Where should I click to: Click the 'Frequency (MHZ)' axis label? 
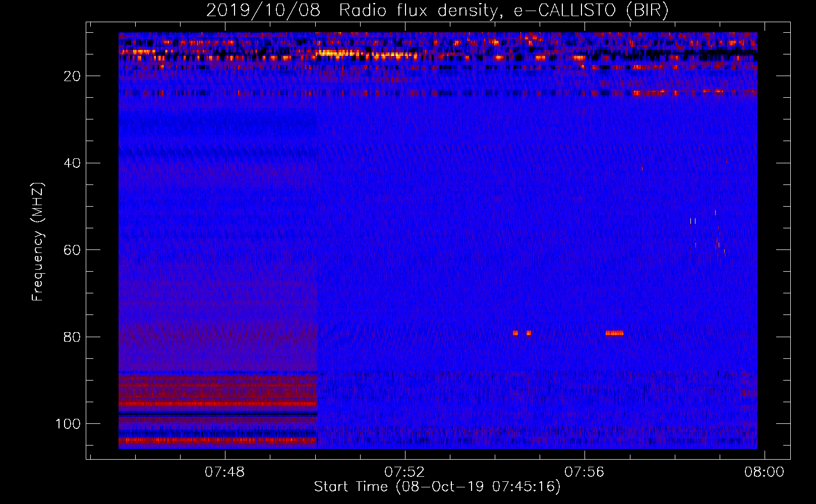pos(38,242)
